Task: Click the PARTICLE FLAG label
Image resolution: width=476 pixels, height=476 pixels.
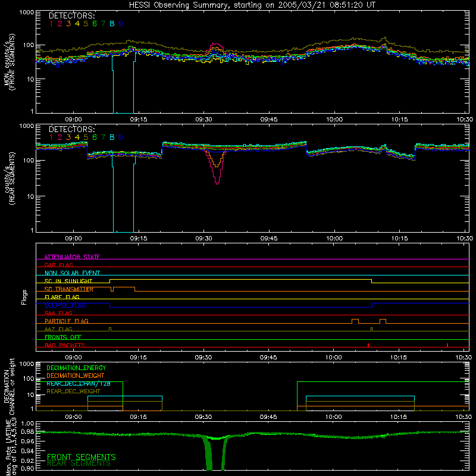Action: 67,321
